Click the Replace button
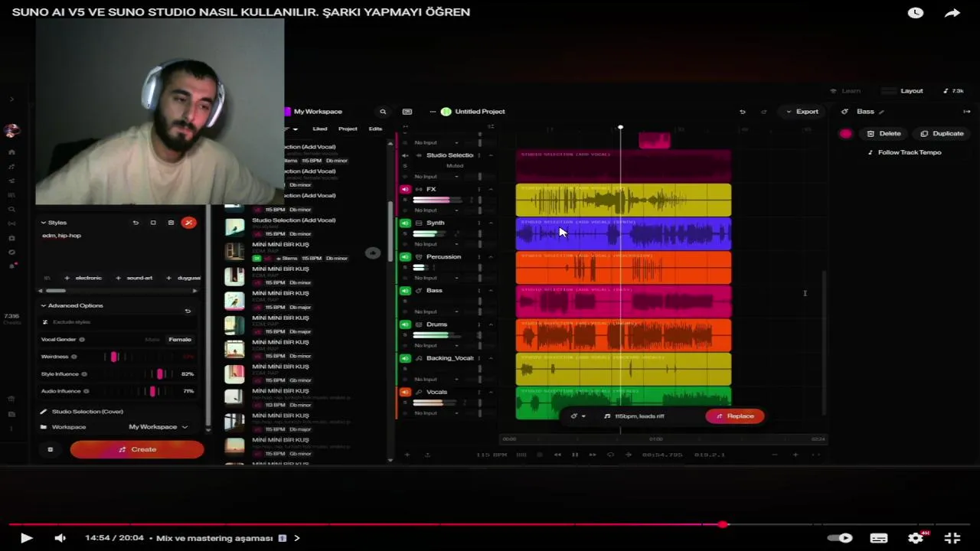Screen dimensions: 980x551 [735, 416]
